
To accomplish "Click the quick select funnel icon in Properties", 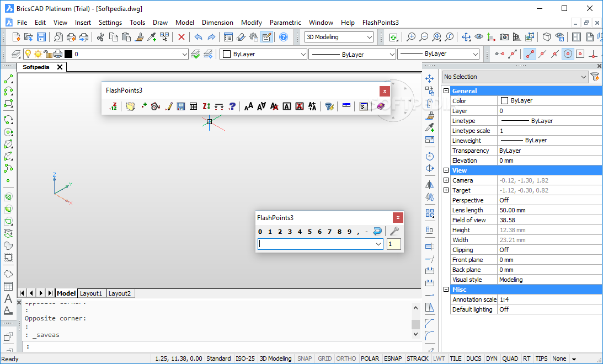I will pos(595,77).
